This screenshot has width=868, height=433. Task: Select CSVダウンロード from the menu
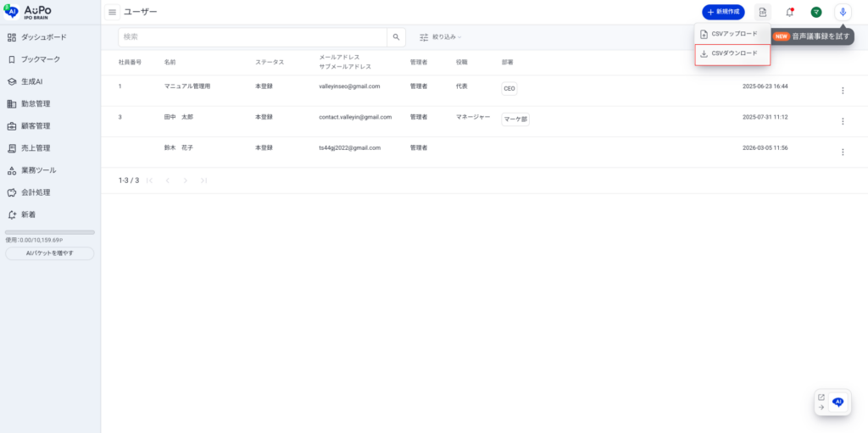tap(732, 54)
